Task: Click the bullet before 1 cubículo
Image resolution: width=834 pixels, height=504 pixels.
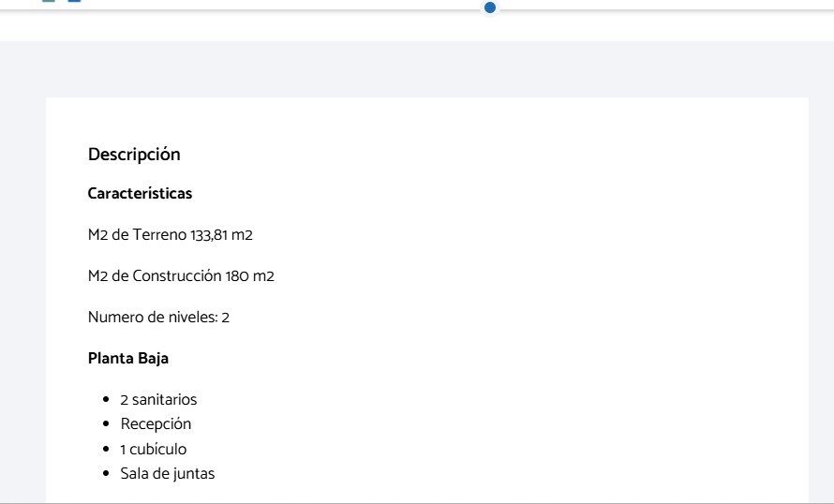Action: [108, 449]
